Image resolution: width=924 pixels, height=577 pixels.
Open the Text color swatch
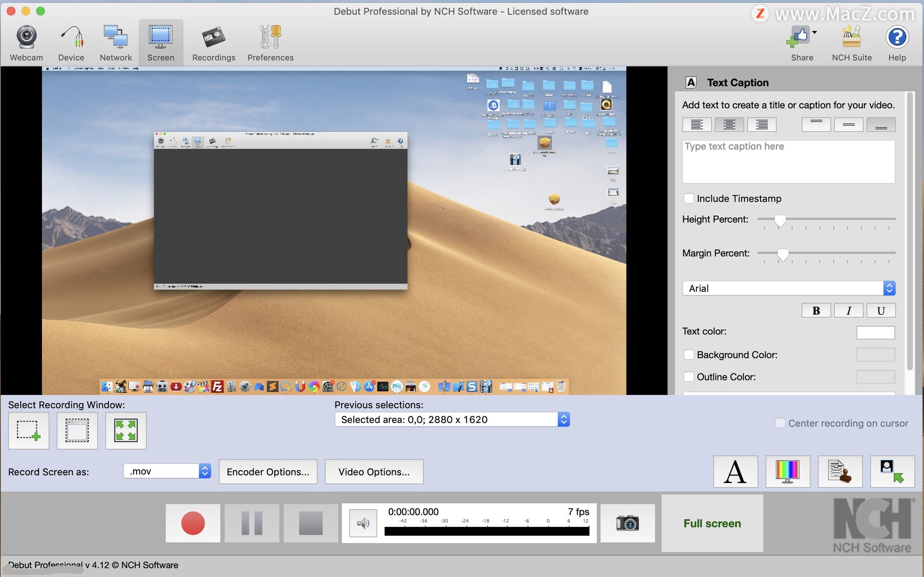pos(875,332)
